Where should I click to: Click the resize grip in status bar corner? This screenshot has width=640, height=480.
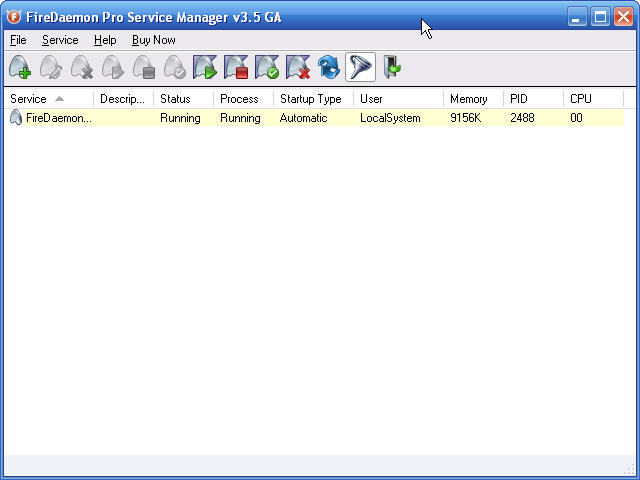[x=629, y=469]
